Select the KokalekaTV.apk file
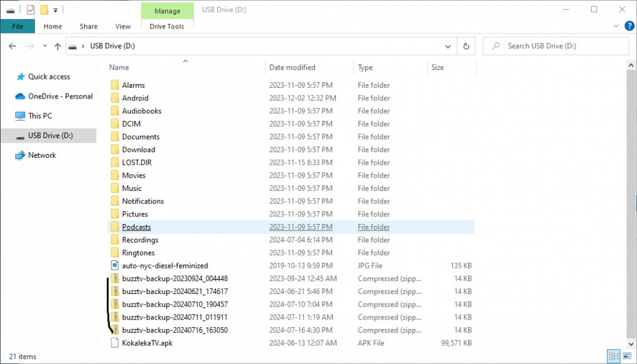The height and width of the screenshot is (364, 637). pyautogui.click(x=147, y=343)
